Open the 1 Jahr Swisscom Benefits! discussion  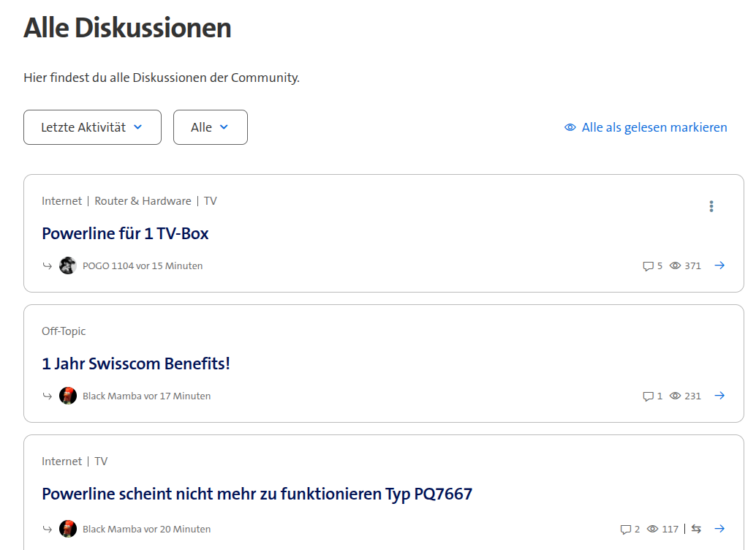coord(136,363)
